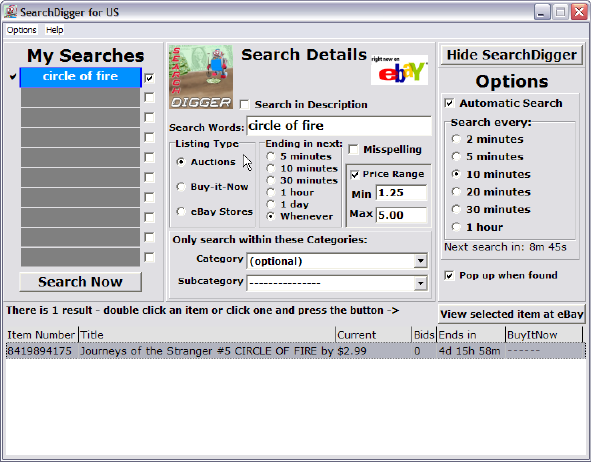This screenshot has width=591, height=462.
Task: Select the Auctions listing type
Action: pyautogui.click(x=181, y=162)
